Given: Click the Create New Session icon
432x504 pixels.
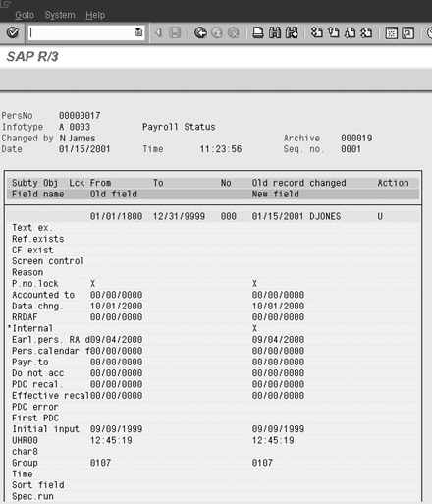Looking at the screenshot, I should [x=392, y=33].
